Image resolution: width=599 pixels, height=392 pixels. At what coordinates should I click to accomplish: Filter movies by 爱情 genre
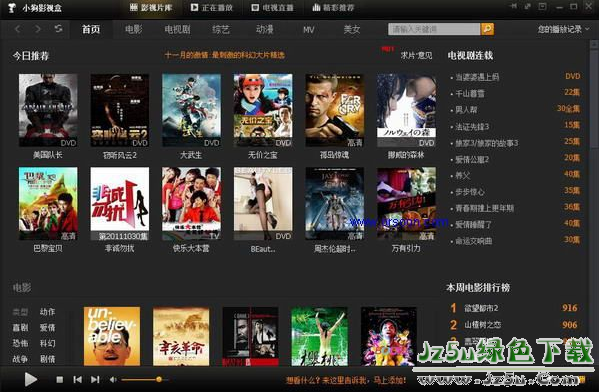coord(47,327)
